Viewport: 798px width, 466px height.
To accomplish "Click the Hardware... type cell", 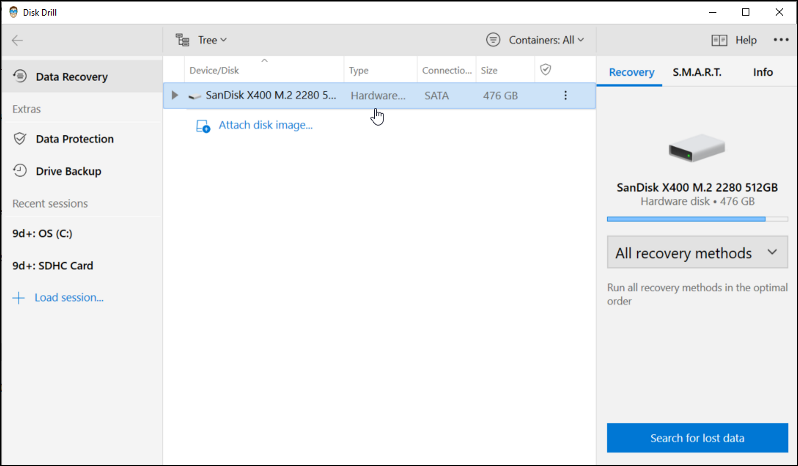I will click(378, 95).
